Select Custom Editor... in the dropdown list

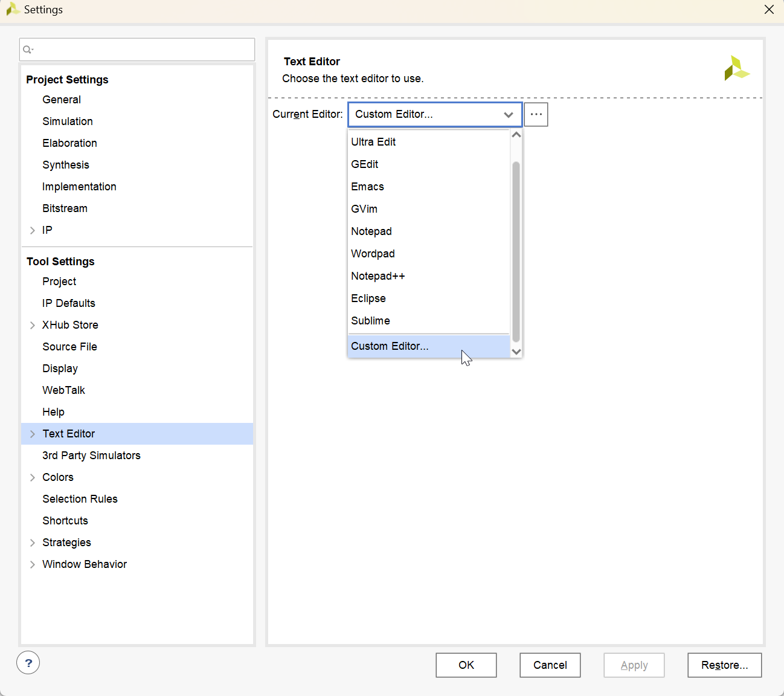(429, 346)
